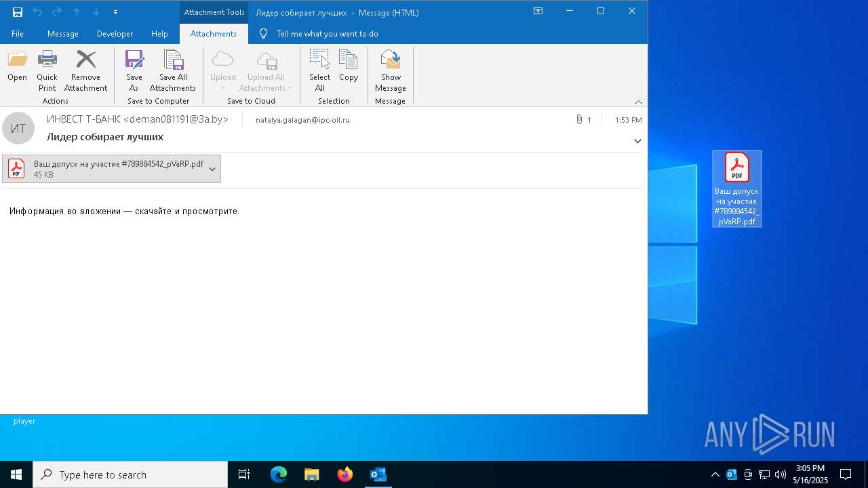This screenshot has width=868, height=488.
Task: Select the PDF file on desktop
Action: (x=737, y=189)
